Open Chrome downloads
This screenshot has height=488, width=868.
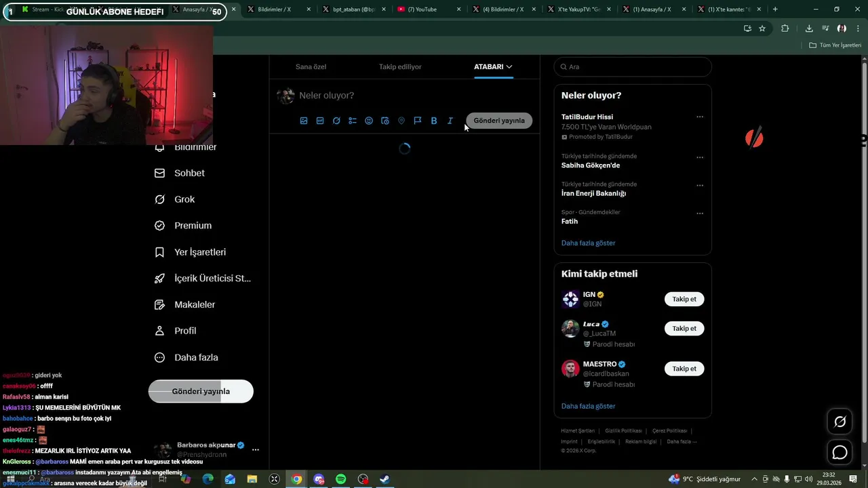click(x=809, y=28)
